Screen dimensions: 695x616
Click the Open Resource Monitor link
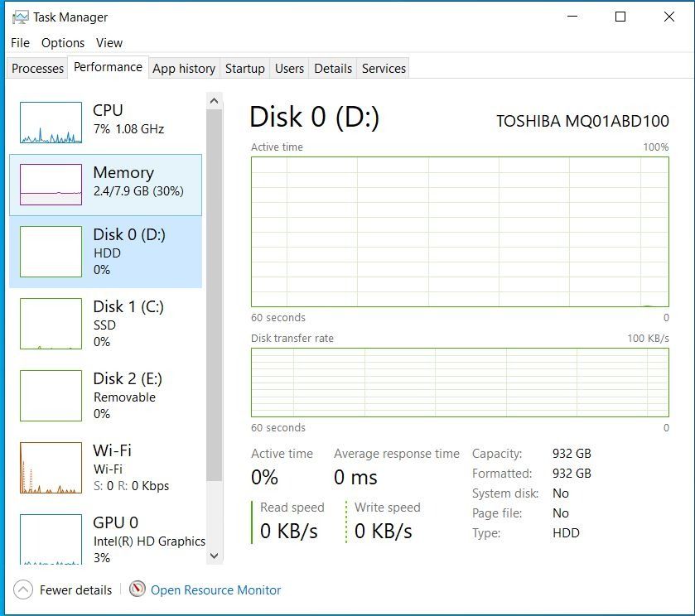point(215,590)
